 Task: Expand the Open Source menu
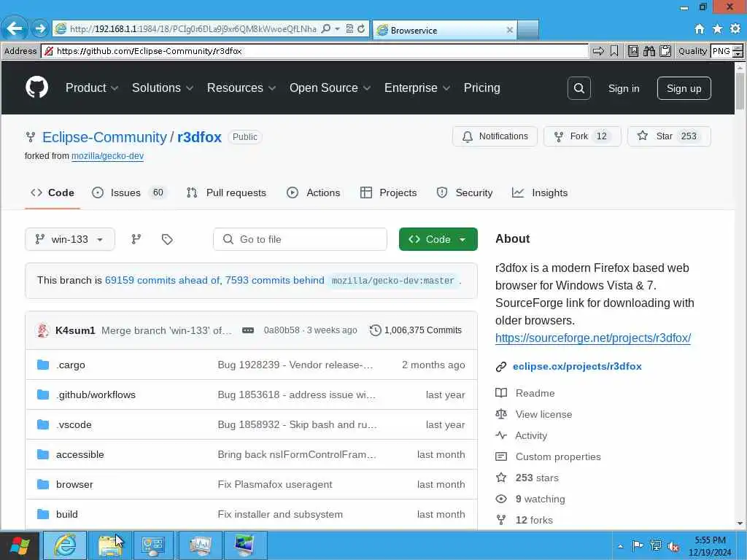tap(330, 87)
